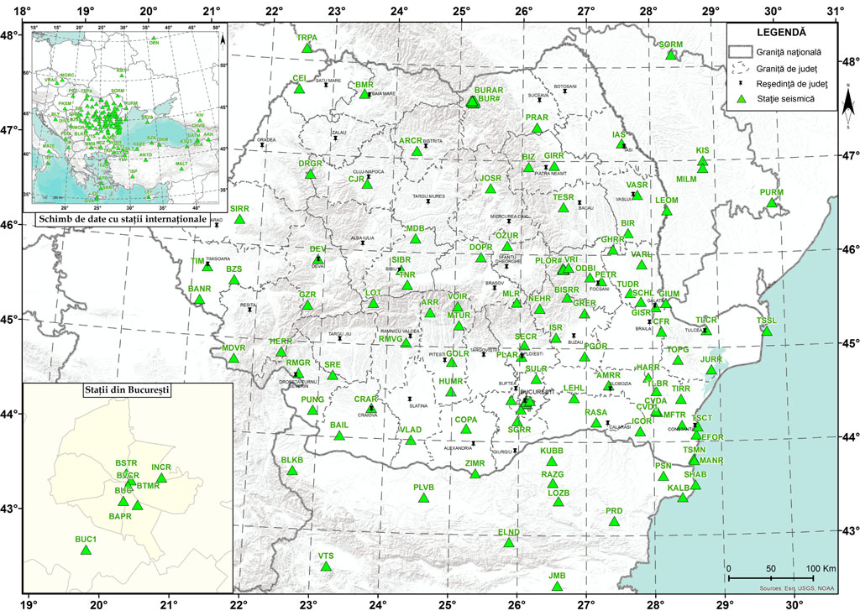
Task: Click the BANR station triangle
Action: tap(200, 300)
